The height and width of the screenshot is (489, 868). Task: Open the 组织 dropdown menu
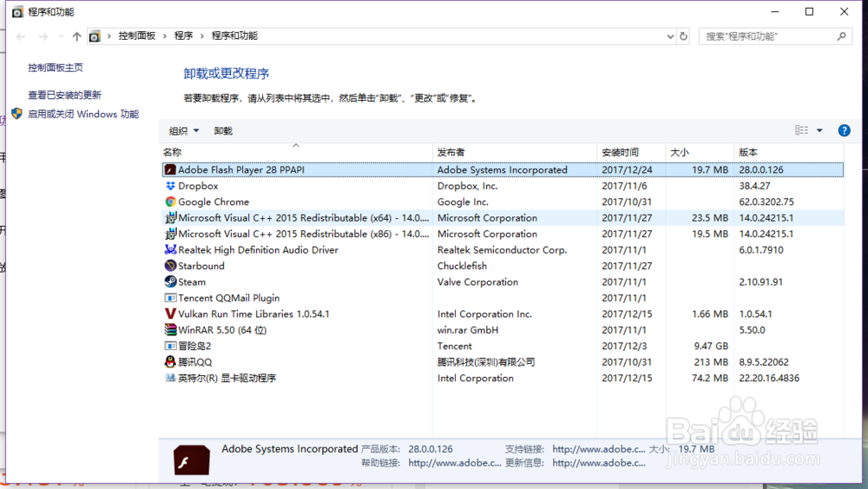184,130
